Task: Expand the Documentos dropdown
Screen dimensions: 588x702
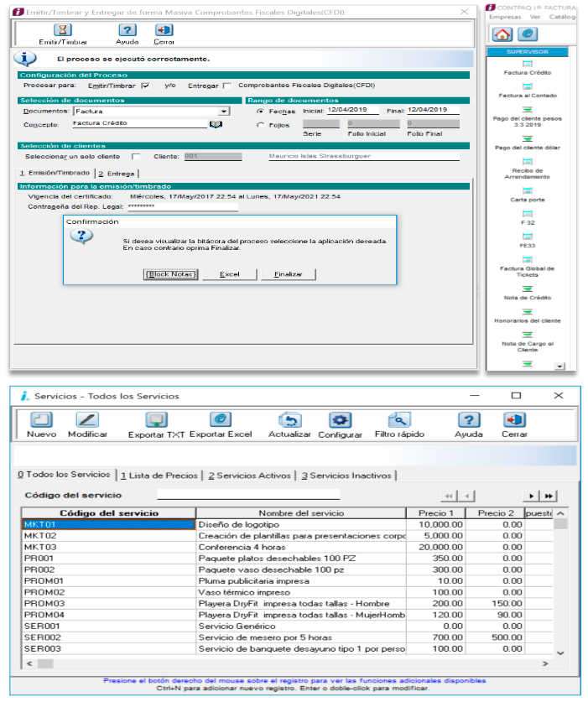Action: (x=223, y=111)
